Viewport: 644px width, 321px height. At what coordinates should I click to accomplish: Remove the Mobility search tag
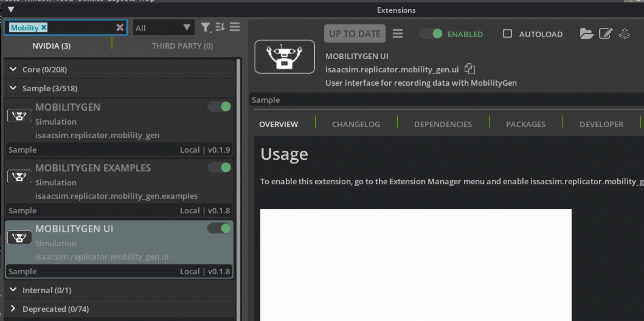[x=44, y=28]
